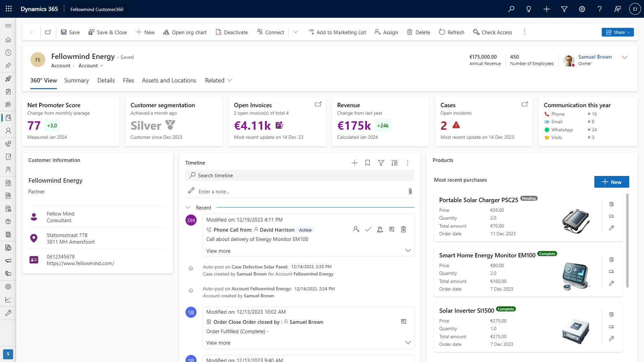Click the lightbulb icon in the top bar
Viewport: 644px width, 362px height.
529,9
